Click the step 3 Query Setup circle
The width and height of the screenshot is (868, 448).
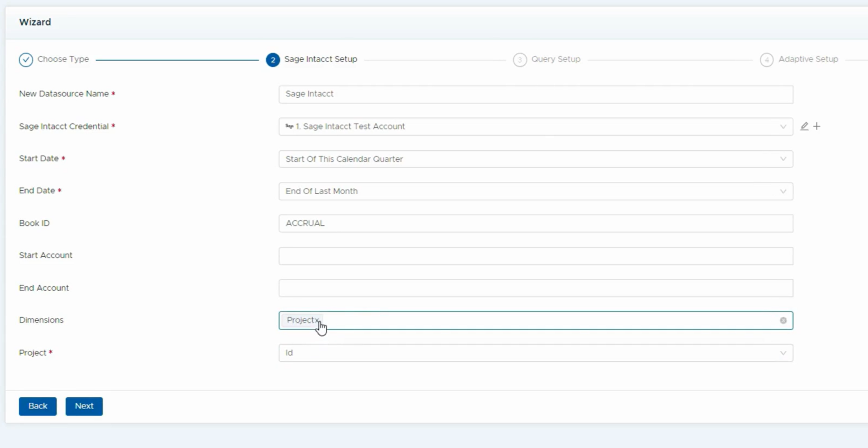519,59
